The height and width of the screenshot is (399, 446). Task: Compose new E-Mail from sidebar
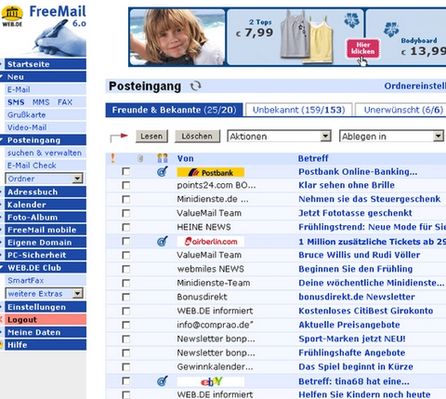coord(19,89)
